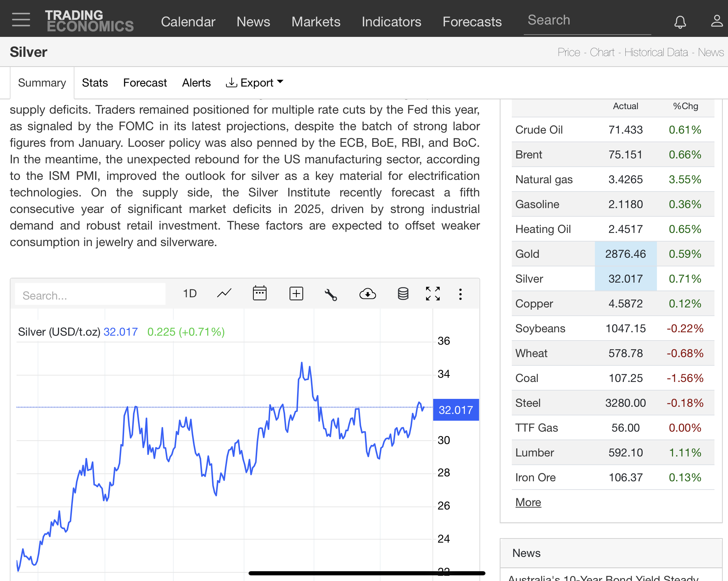Click the Actual column header
Screen dimensions: 728x581
(x=625, y=106)
